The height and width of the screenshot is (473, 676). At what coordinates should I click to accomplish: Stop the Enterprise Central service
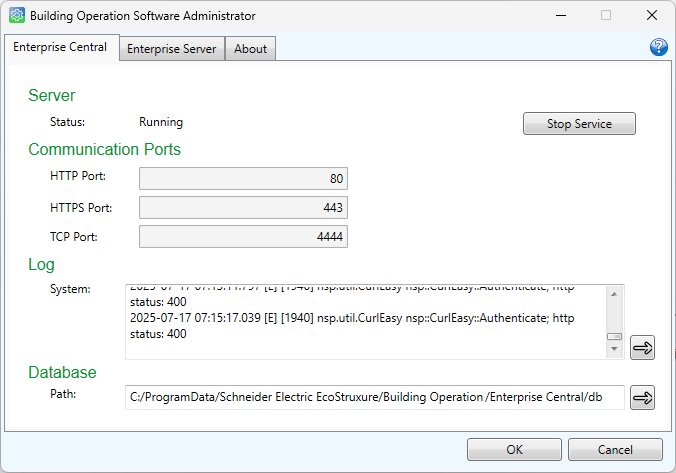coord(579,124)
